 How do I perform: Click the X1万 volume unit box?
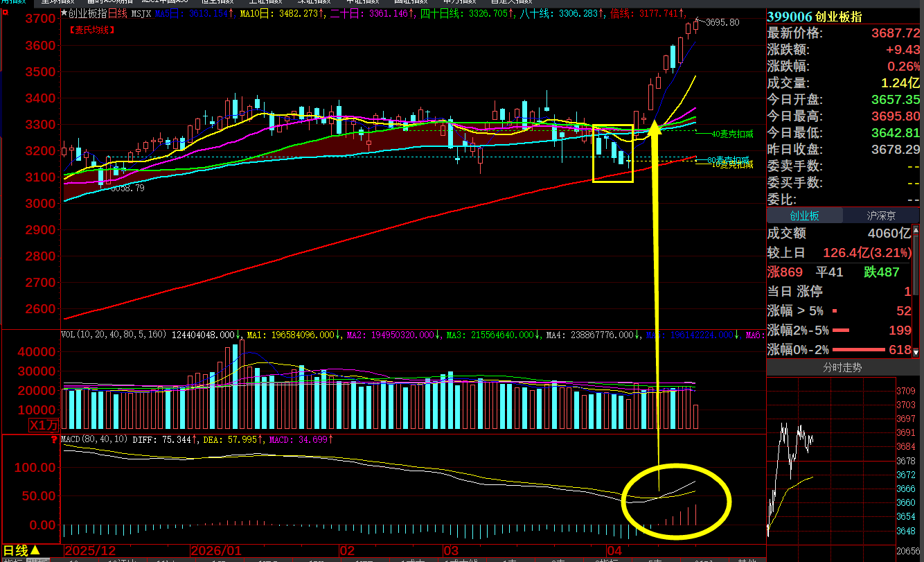44,425
